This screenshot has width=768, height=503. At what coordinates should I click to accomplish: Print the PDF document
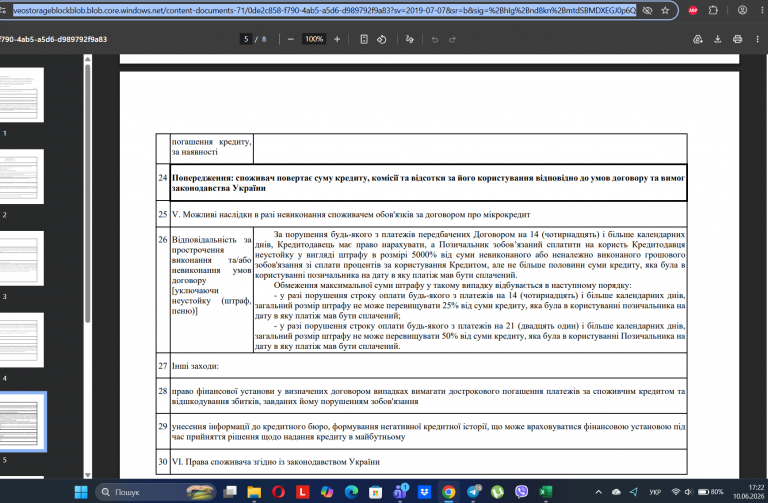738,39
